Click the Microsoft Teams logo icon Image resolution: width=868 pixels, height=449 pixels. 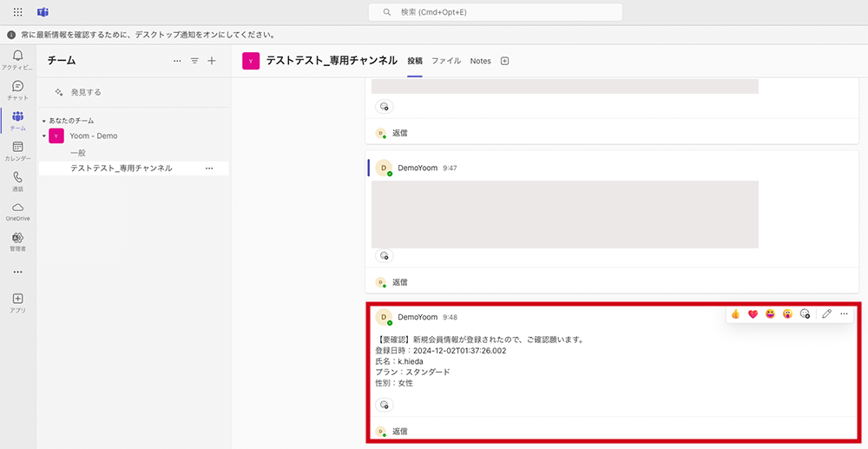point(43,12)
